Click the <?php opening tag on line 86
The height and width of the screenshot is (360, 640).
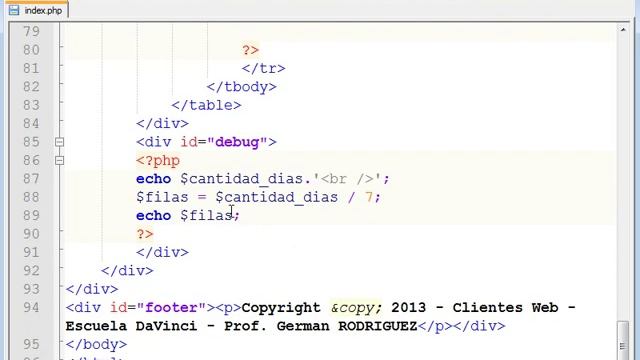(158, 161)
